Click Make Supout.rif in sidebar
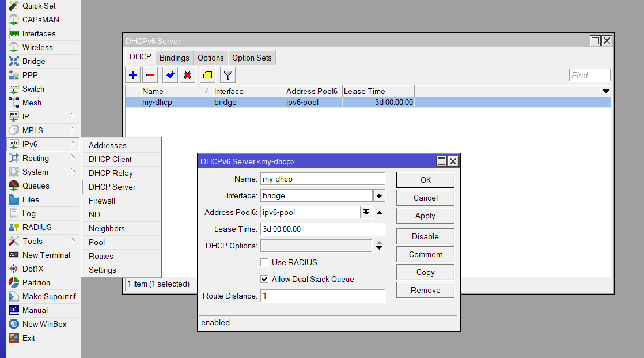The height and width of the screenshot is (358, 644). (x=43, y=296)
